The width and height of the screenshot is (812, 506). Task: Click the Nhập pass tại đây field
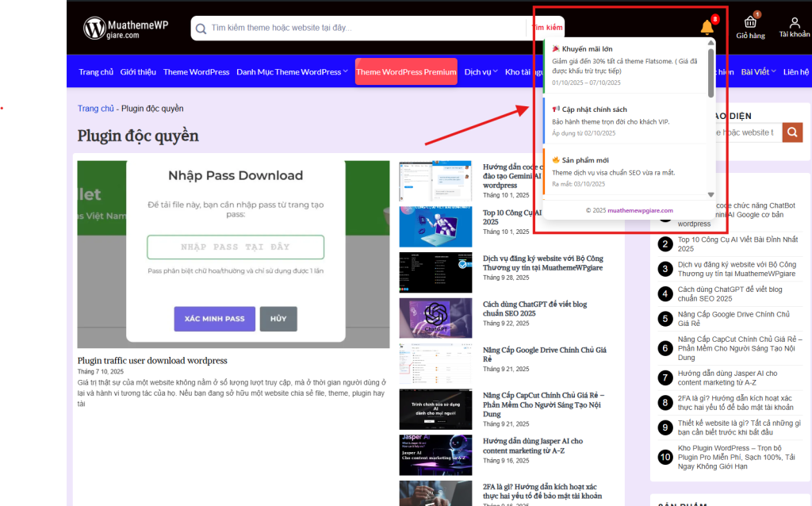(236, 247)
